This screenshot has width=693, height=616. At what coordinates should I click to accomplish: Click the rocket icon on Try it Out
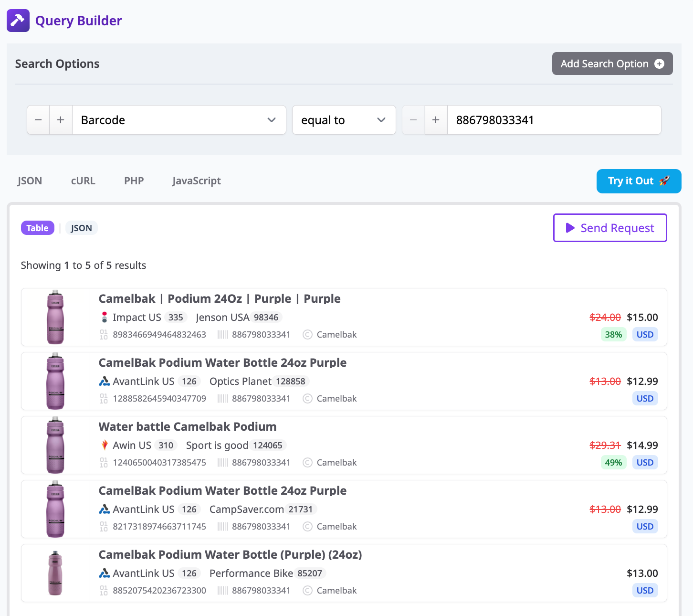point(664,181)
